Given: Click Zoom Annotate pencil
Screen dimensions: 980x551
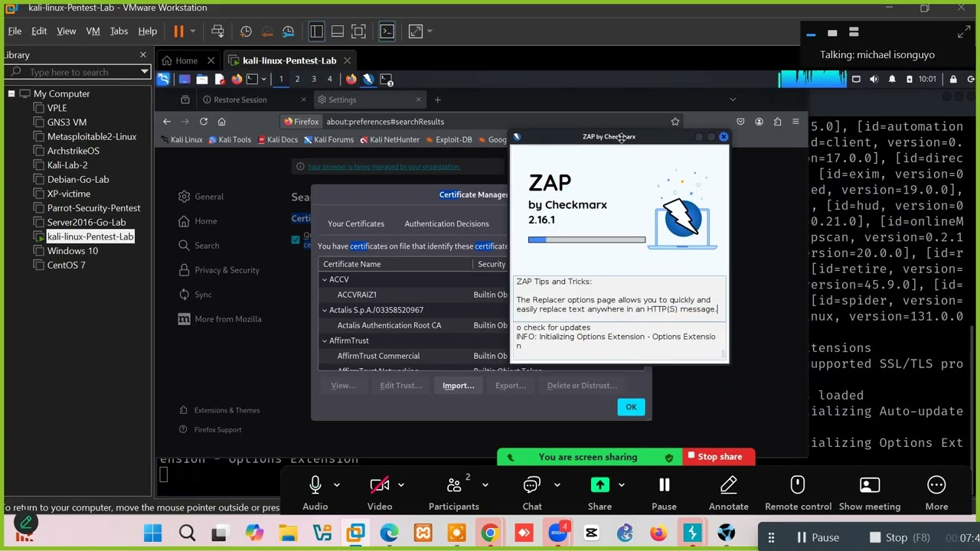Looking at the screenshot, I should 729,492.
